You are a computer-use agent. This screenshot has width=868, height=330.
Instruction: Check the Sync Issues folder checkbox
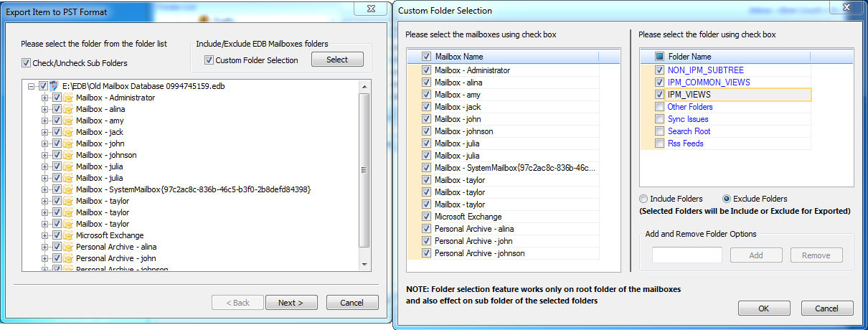pos(659,119)
